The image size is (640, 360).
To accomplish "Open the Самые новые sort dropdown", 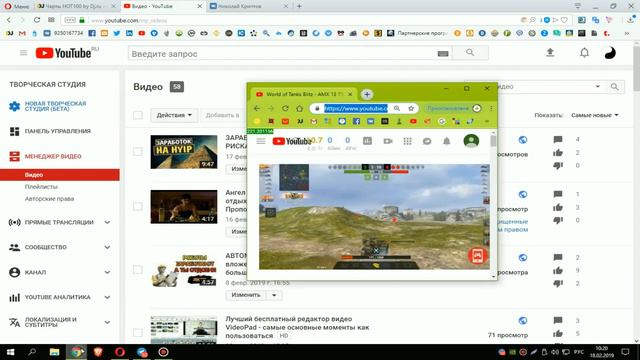I will [x=594, y=115].
